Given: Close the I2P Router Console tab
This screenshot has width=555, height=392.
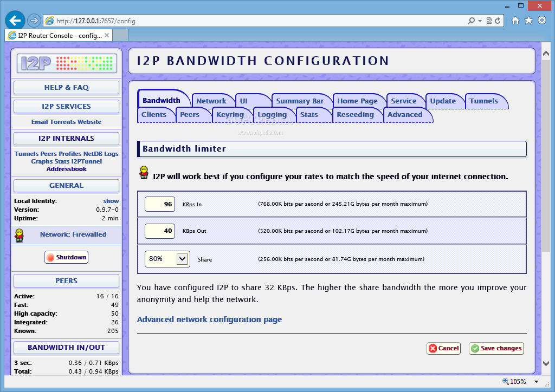Looking at the screenshot, I should (x=107, y=35).
